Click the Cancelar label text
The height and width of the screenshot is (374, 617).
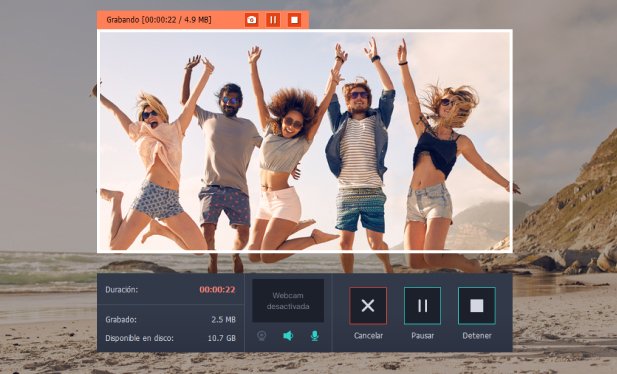point(368,336)
